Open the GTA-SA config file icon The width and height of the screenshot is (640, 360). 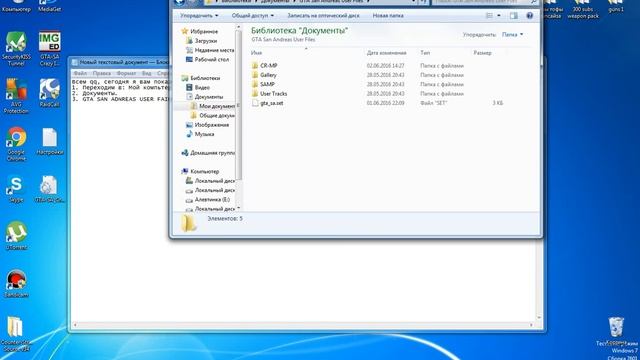(x=50, y=189)
